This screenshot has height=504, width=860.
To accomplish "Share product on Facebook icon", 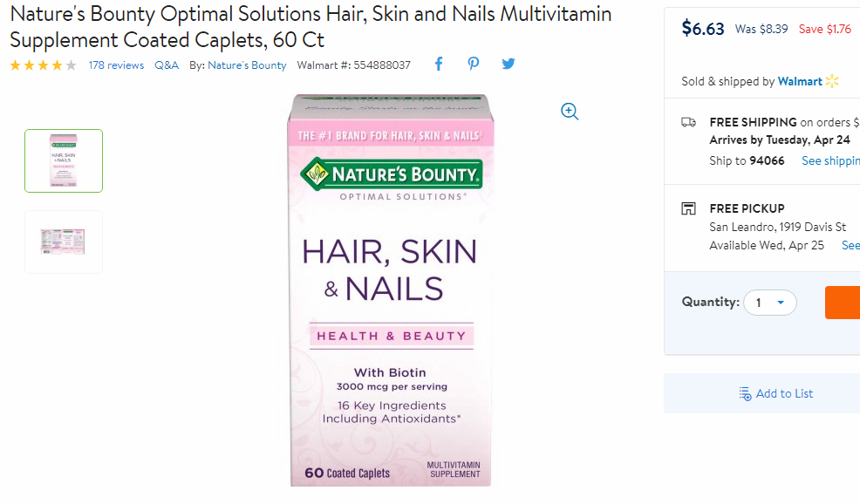I will [439, 65].
